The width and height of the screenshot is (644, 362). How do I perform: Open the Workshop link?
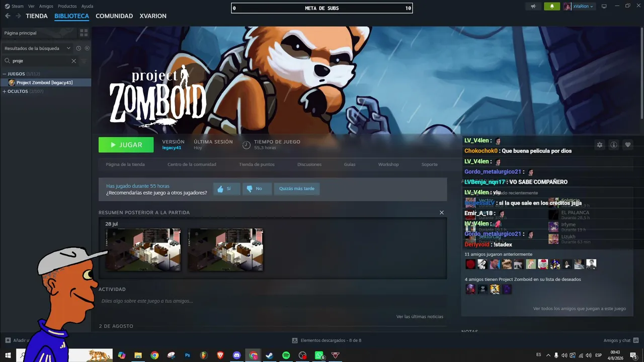388,164
